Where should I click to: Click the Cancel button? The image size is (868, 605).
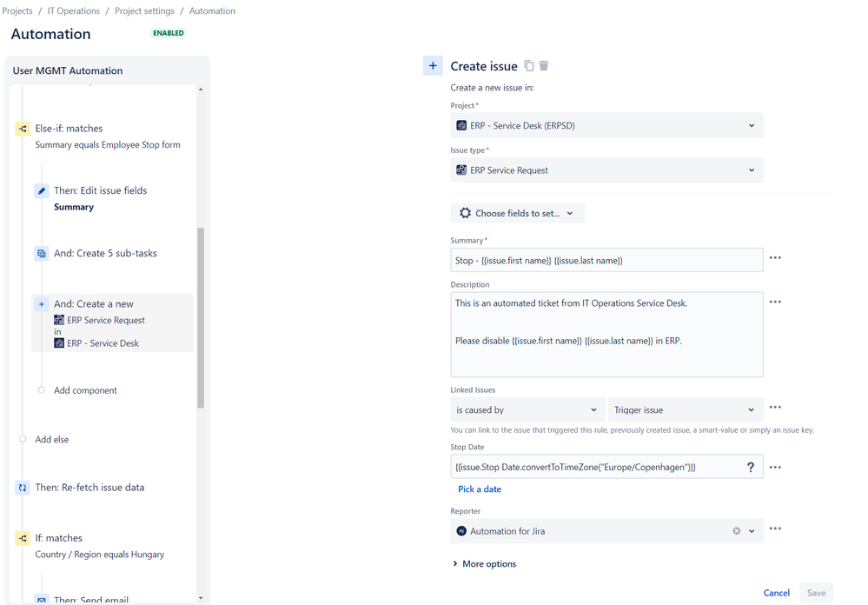tap(776, 593)
